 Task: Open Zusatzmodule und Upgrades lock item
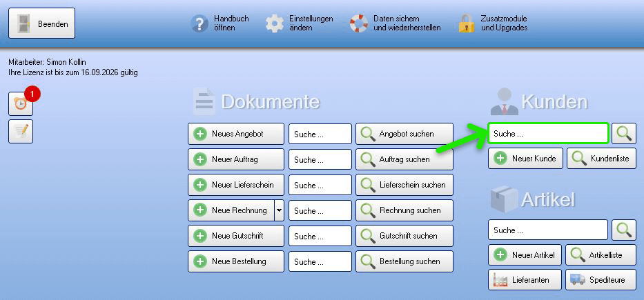(493, 23)
